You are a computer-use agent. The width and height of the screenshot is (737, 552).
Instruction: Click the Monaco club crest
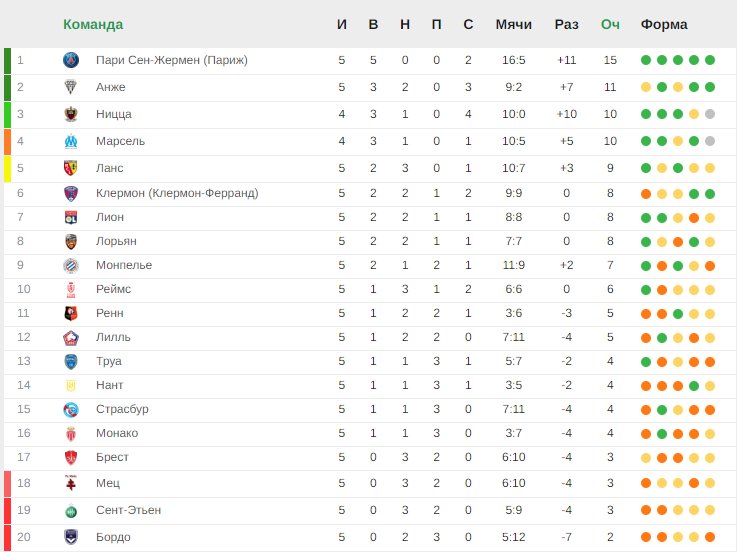[x=71, y=434]
